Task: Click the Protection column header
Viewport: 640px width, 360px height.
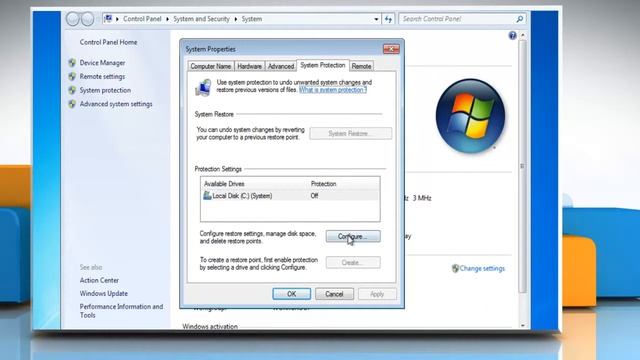Action: point(323,184)
